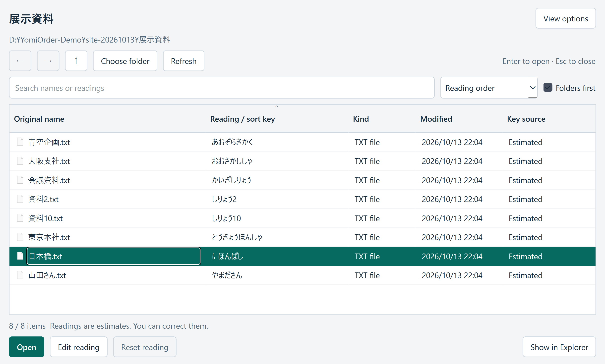
Task: Sort by Kind column header
Action: [x=361, y=119]
